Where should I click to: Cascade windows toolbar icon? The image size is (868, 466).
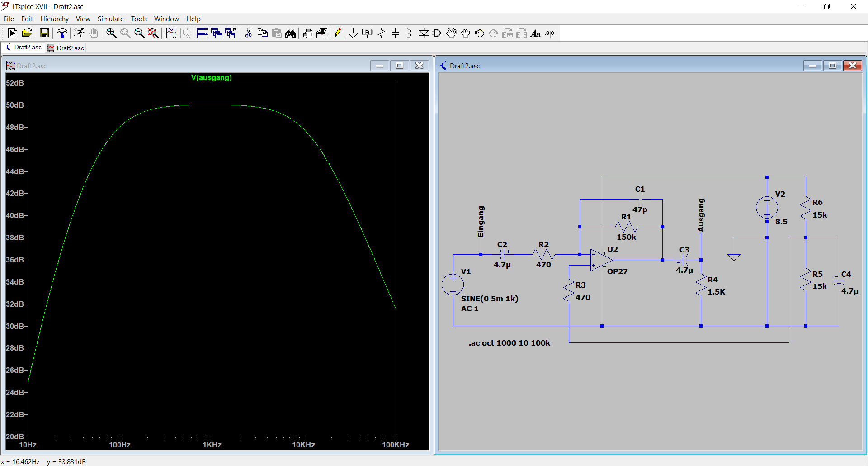[217, 33]
